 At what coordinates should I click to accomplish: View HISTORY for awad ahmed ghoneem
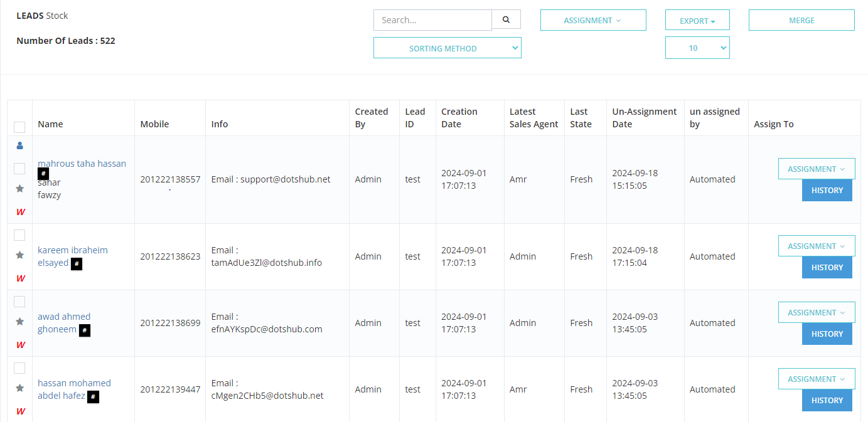click(827, 334)
